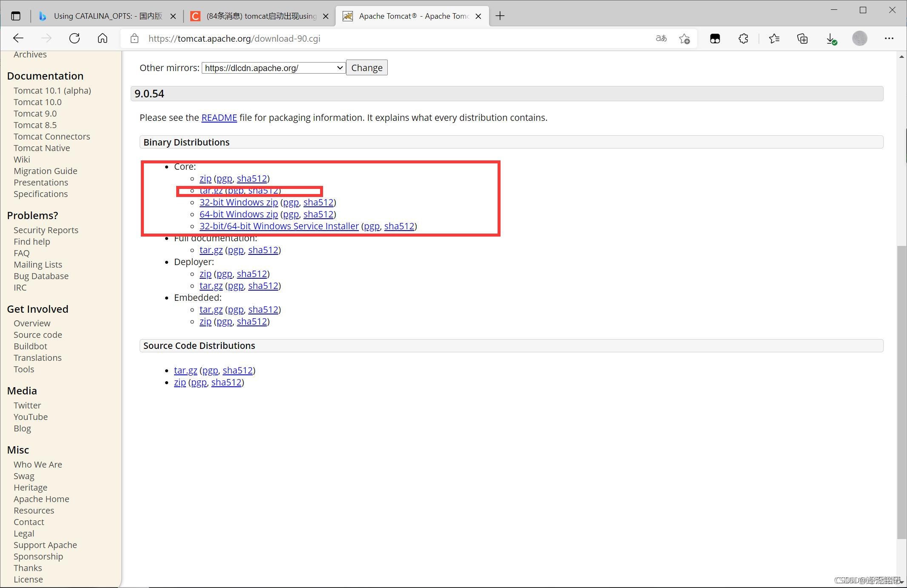Viewport: 907px width, 588px height.
Task: Open Security Reports in sidebar
Action: point(46,230)
